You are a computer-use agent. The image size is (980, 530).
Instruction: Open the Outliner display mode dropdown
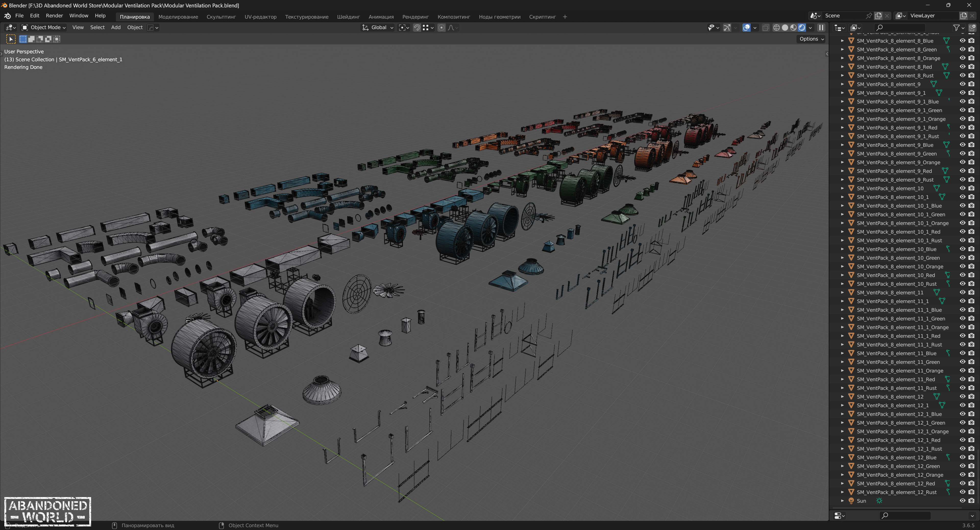(856, 27)
